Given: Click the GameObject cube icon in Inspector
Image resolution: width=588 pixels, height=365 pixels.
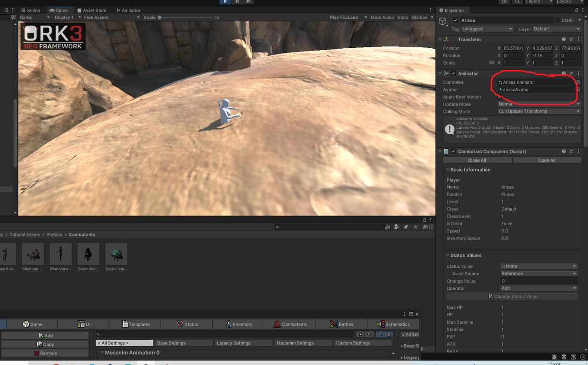Looking at the screenshot, I should point(443,21).
